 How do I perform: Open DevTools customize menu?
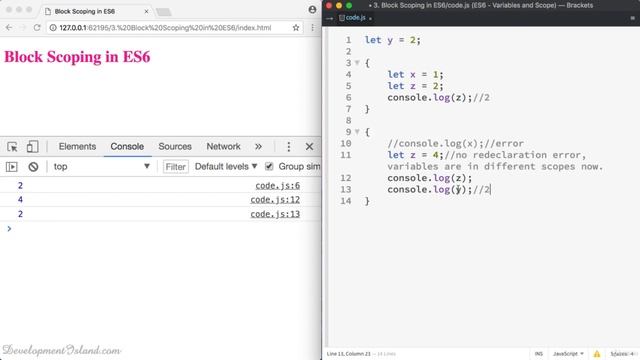pyautogui.click(x=289, y=147)
